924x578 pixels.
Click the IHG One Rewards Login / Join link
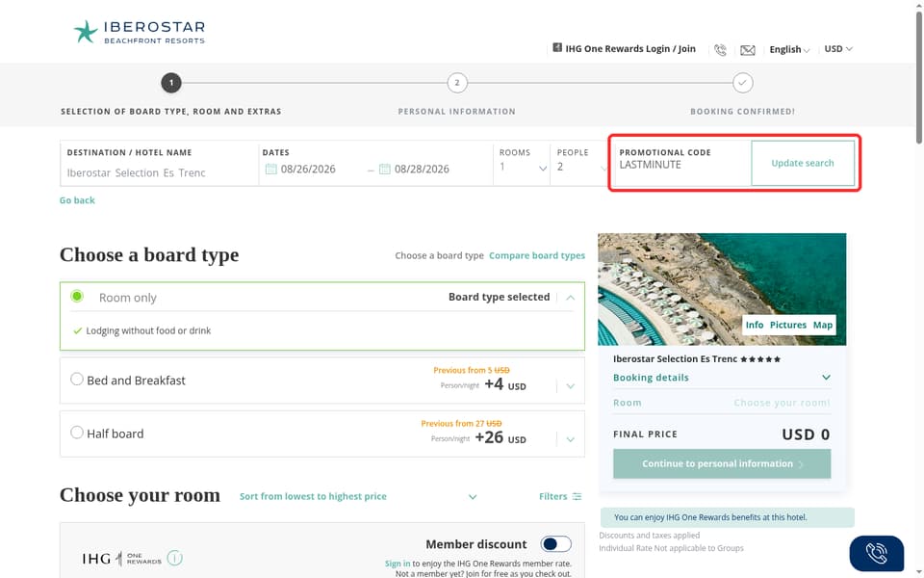click(624, 48)
